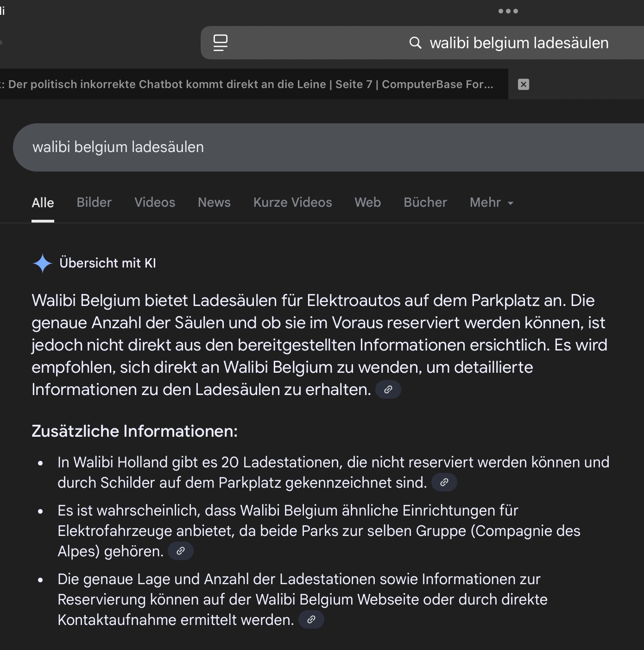This screenshot has height=650, width=644.
Task: Select the Alle results tab
Action: [x=43, y=203]
